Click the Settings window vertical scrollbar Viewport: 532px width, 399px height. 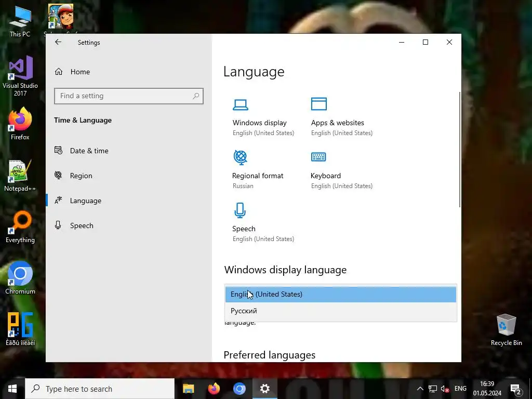(x=459, y=149)
